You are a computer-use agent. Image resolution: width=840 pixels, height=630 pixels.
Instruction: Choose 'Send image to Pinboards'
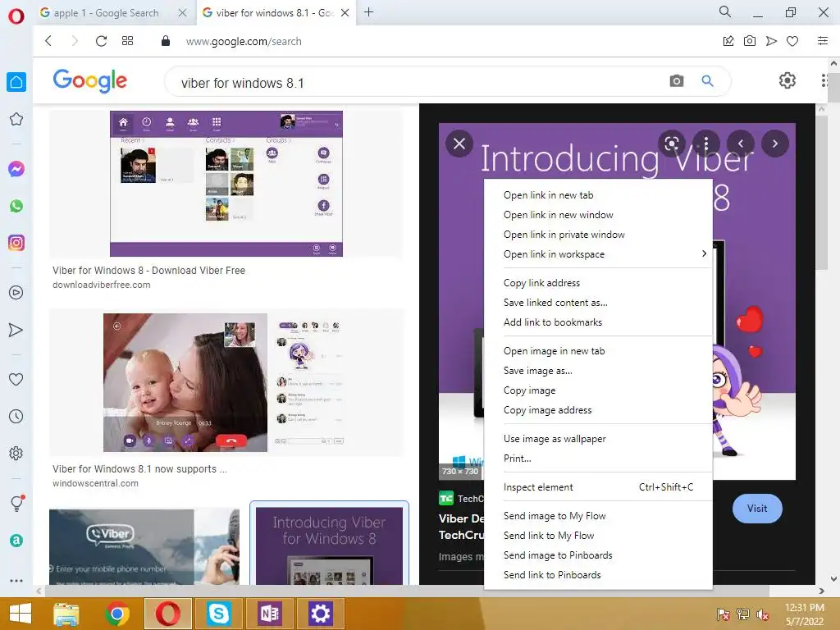(x=598, y=555)
